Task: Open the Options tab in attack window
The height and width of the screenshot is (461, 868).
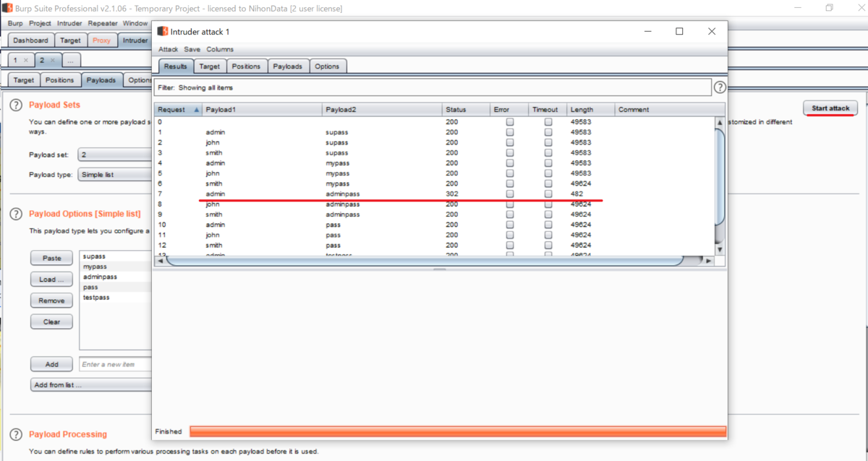Action: (x=327, y=66)
